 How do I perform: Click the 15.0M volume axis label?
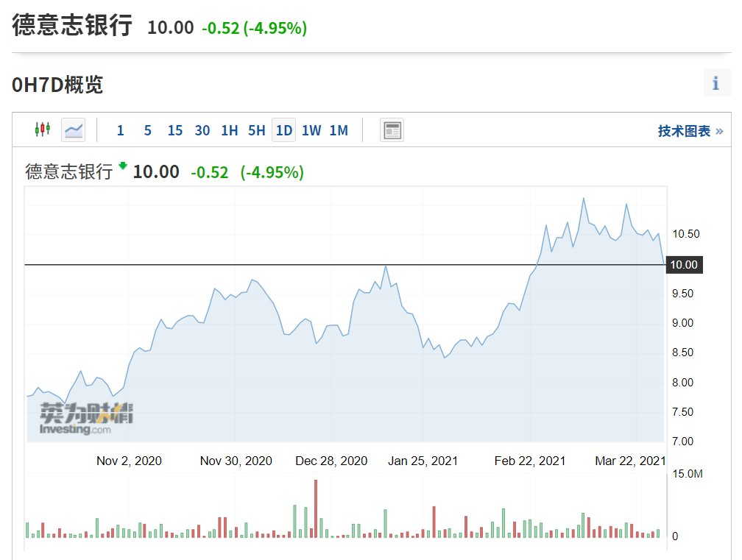point(687,474)
